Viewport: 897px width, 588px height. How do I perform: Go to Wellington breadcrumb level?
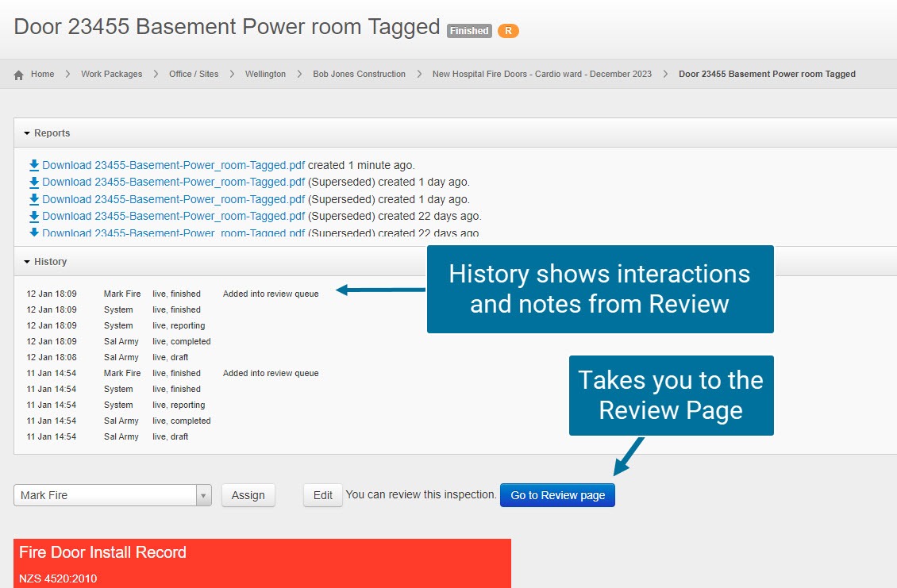[x=265, y=74]
